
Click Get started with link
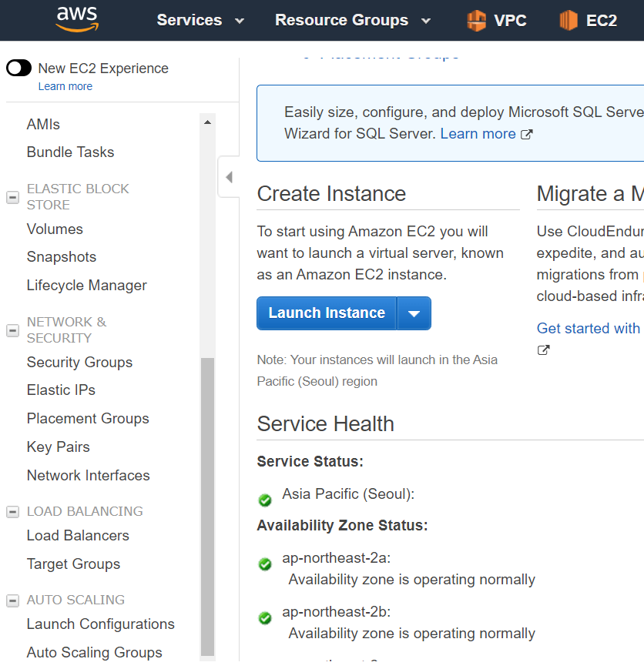pos(588,329)
